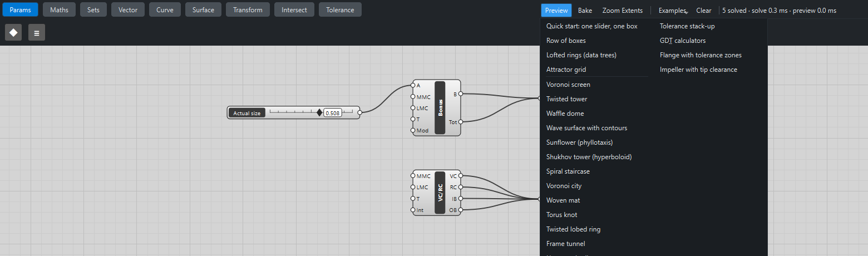Click Zoom Extents
The width and height of the screenshot is (868, 256).
click(x=622, y=10)
